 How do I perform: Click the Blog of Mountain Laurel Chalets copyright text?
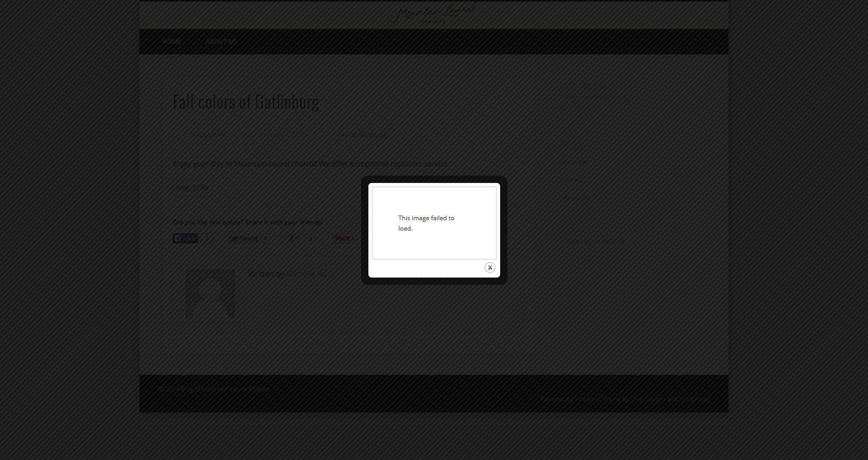tap(214, 389)
